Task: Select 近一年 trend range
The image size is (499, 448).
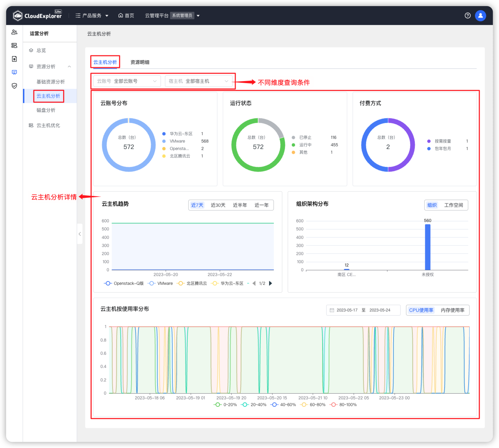Action: 261,205
